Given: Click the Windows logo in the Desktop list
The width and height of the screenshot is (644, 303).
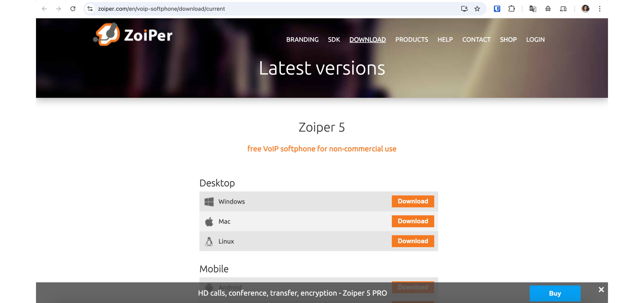Looking at the screenshot, I should pyautogui.click(x=209, y=201).
